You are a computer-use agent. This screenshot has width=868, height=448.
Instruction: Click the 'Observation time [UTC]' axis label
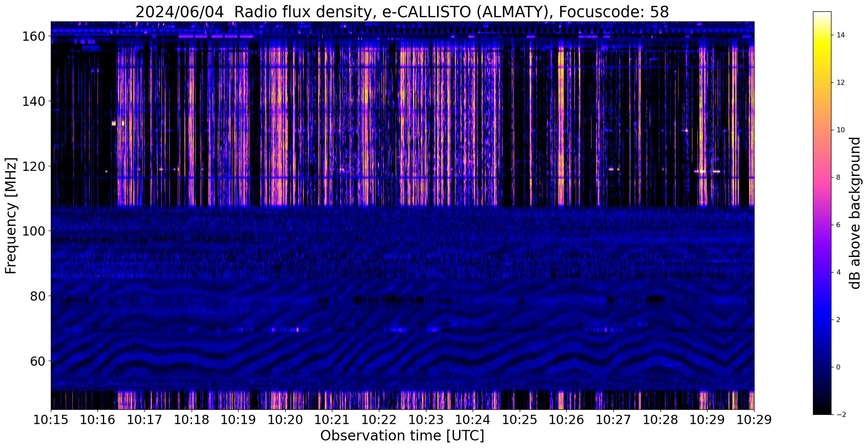(402, 436)
